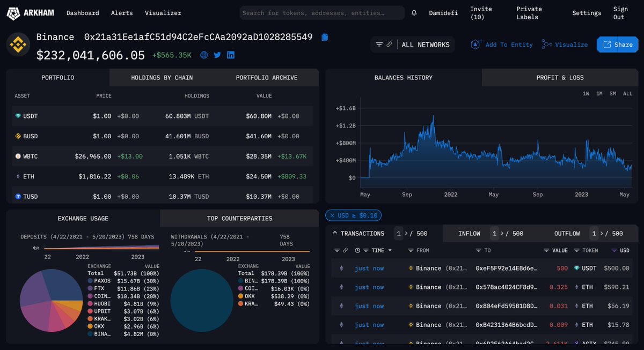Open the Inflow tab
The height and width of the screenshot is (350, 644).
coord(469,234)
